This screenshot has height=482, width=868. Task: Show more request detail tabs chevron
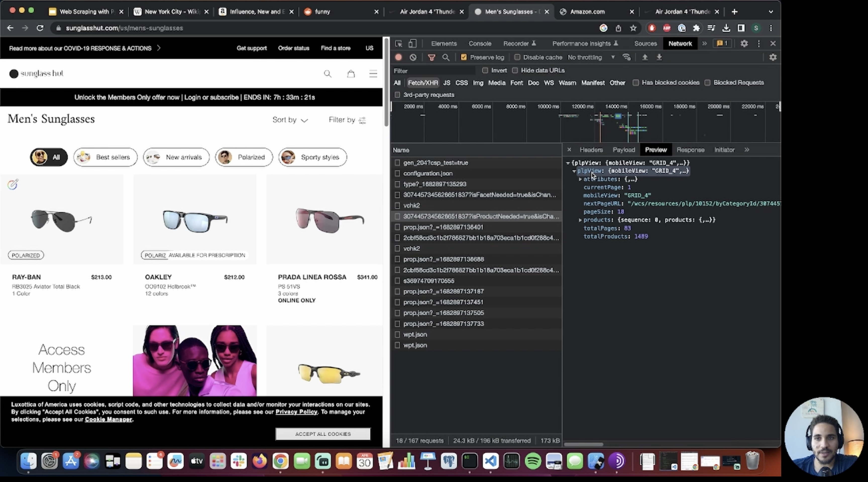tap(747, 150)
